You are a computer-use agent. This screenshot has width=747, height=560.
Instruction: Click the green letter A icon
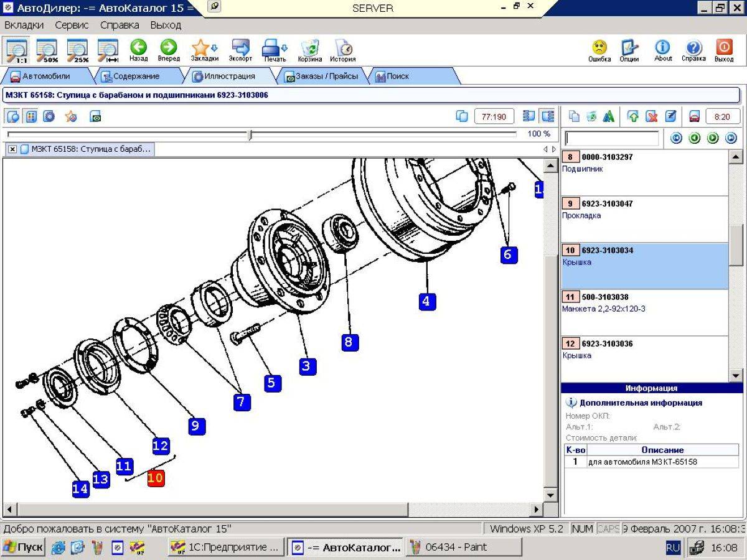pyautogui.click(x=609, y=116)
